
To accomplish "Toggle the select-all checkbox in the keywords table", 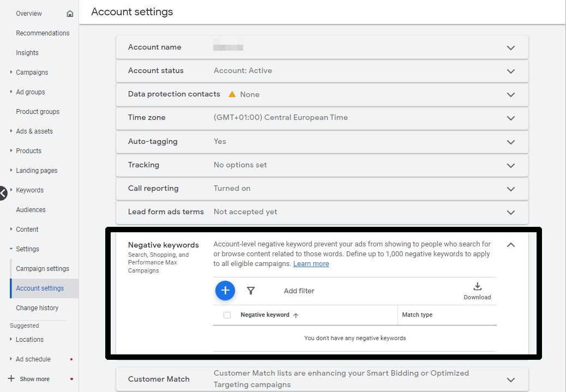I will point(227,315).
